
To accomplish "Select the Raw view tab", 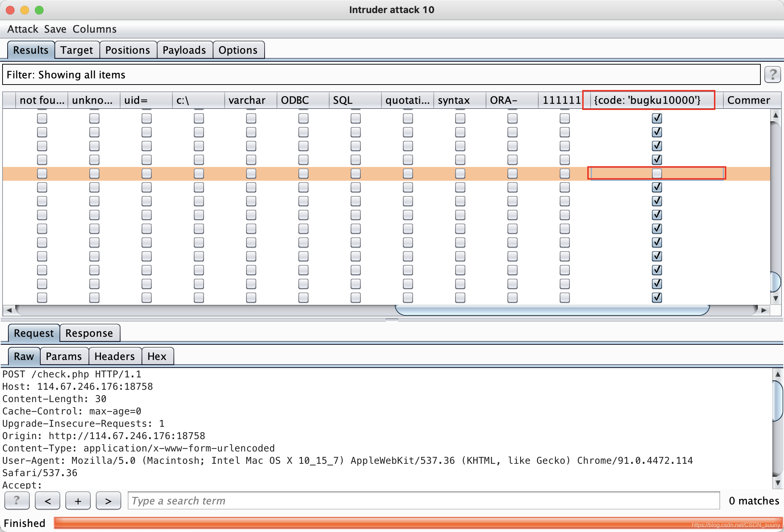I will point(24,356).
